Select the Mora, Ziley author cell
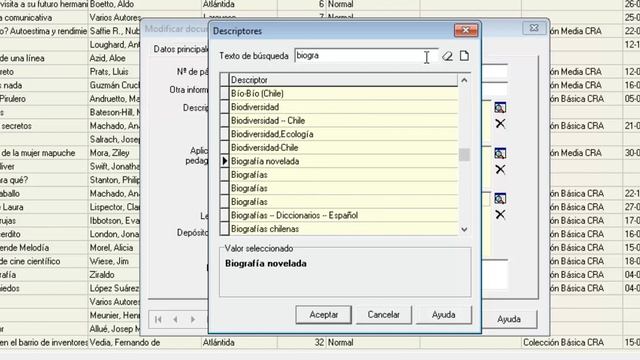The image size is (640, 360). (x=114, y=153)
